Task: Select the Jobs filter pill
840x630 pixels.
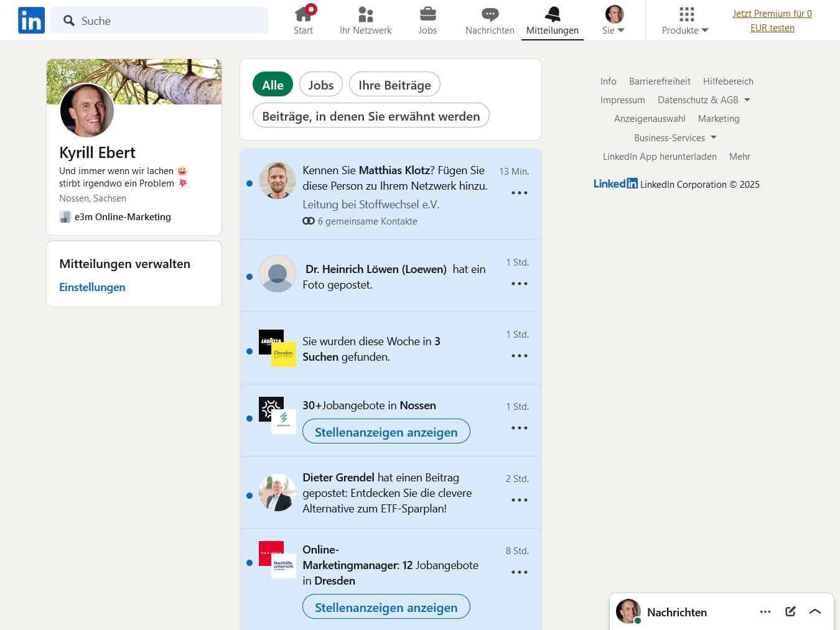Action: tap(321, 85)
